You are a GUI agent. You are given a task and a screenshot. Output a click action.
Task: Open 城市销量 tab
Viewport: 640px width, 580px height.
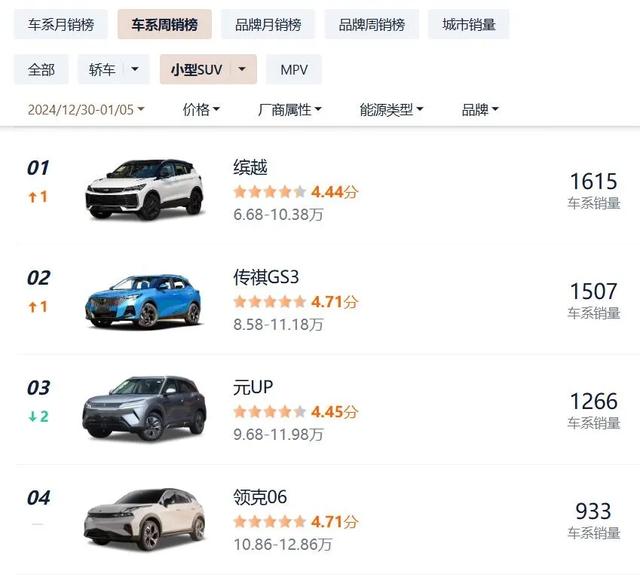coord(468,24)
